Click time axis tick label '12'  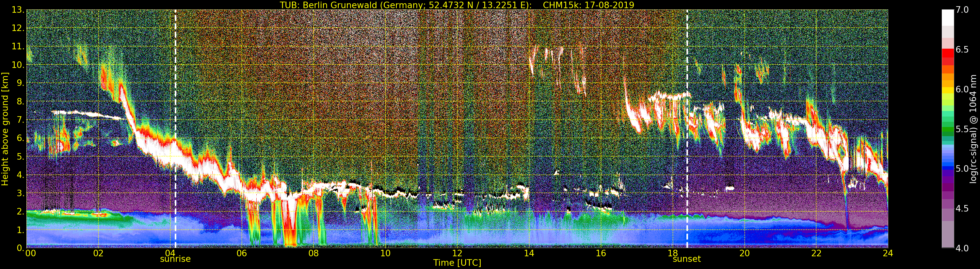(457, 253)
